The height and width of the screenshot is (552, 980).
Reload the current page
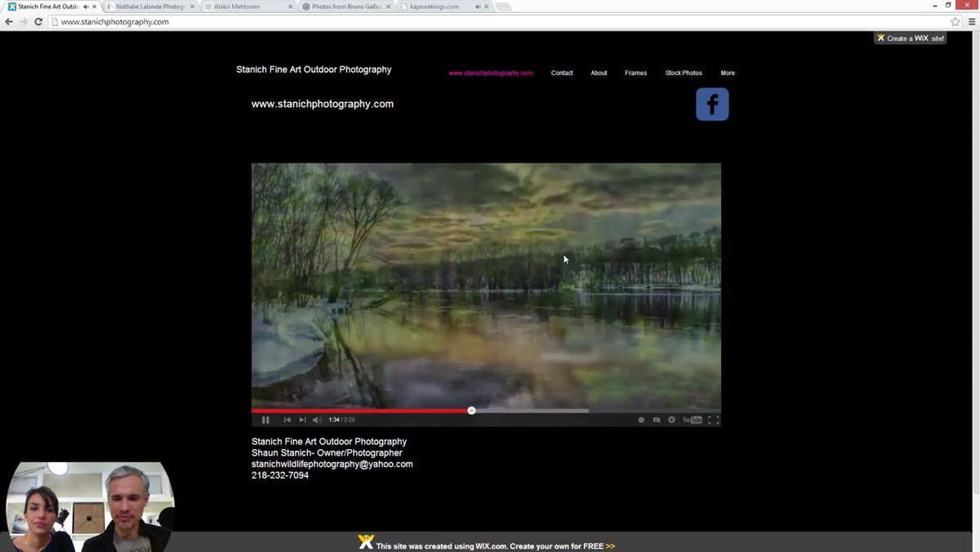38,22
